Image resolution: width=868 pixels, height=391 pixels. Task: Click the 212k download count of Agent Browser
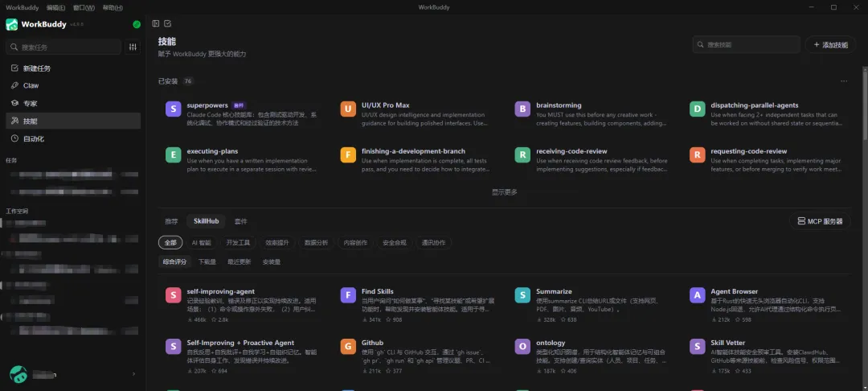pyautogui.click(x=720, y=319)
